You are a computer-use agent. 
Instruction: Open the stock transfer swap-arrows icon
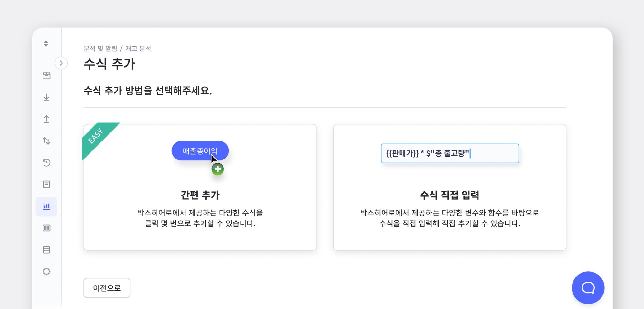point(46,141)
